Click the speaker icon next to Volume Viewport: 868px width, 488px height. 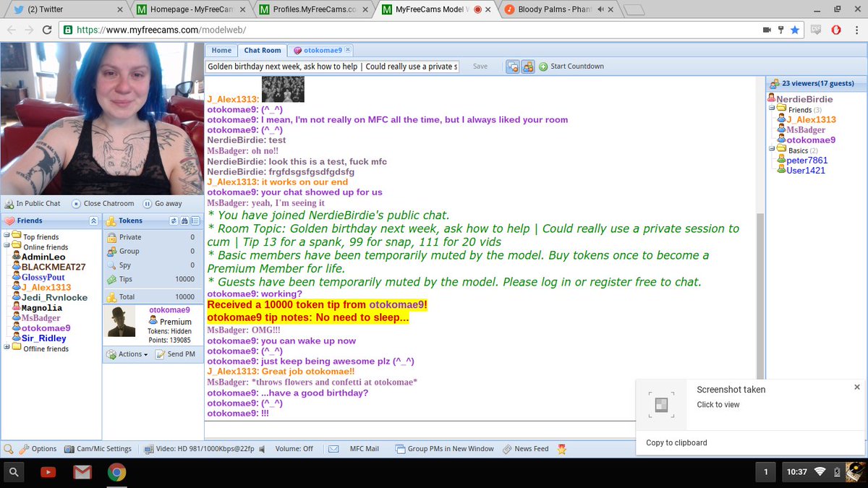pos(263,449)
